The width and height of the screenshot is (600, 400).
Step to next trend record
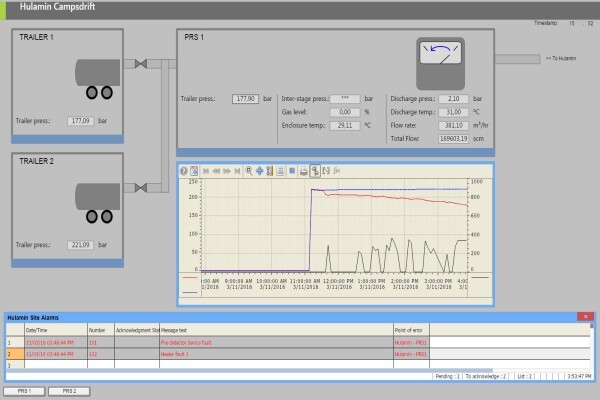tap(227, 171)
